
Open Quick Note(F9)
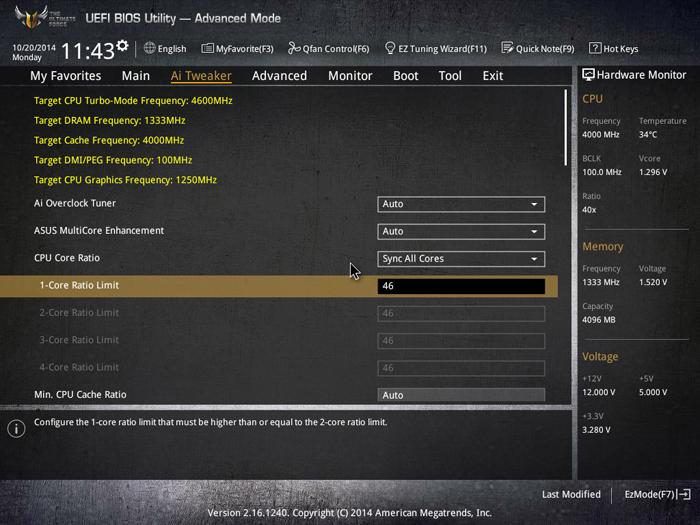point(538,48)
